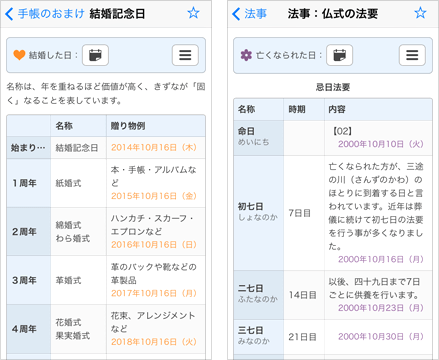The width and height of the screenshot is (439, 360).
Task: Click 革婚式 name cell
Action: (x=78, y=280)
